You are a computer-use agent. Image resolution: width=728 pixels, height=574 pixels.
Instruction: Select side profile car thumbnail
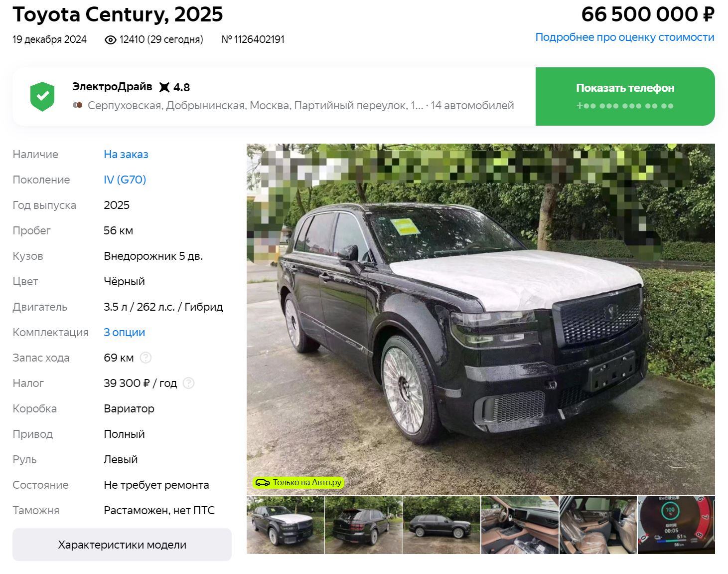442,525
